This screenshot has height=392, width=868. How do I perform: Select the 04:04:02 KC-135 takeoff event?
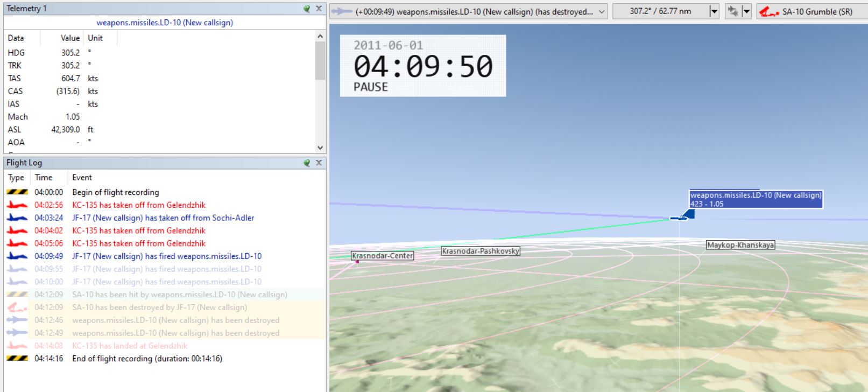(165, 230)
